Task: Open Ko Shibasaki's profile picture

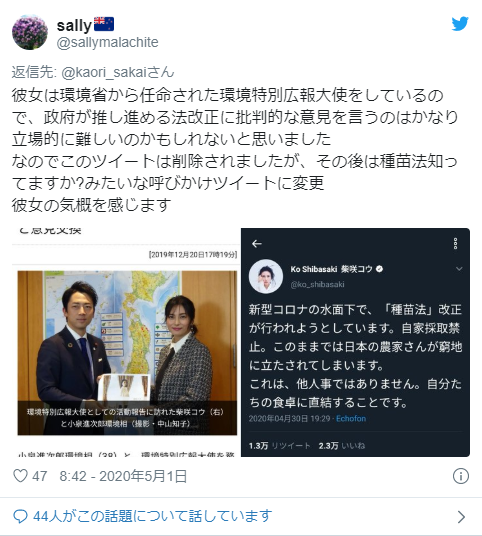Action: (266, 276)
